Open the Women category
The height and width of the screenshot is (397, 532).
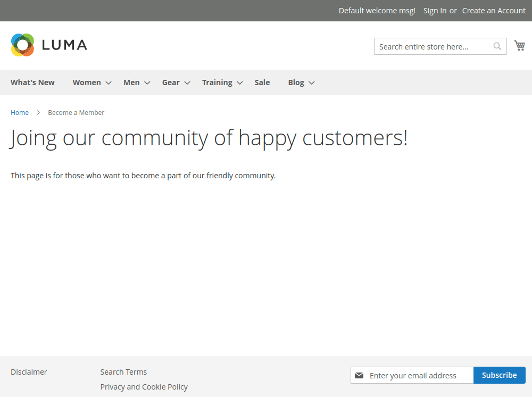[x=87, y=82]
